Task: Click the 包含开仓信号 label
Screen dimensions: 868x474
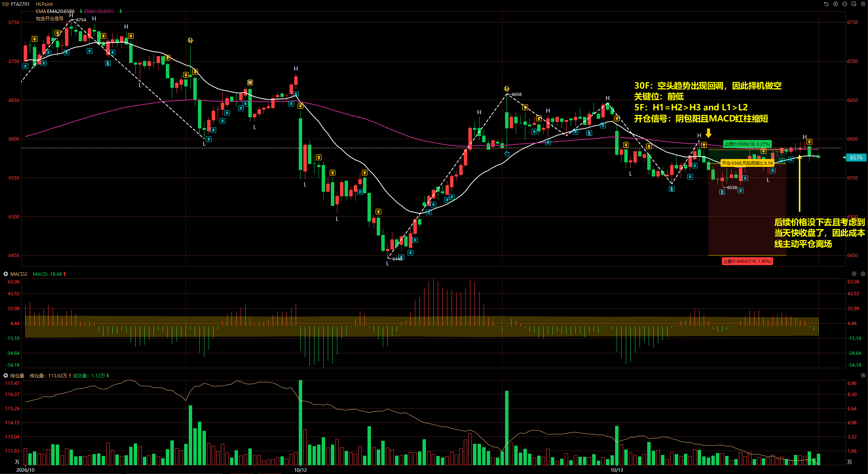Action: (x=50, y=18)
